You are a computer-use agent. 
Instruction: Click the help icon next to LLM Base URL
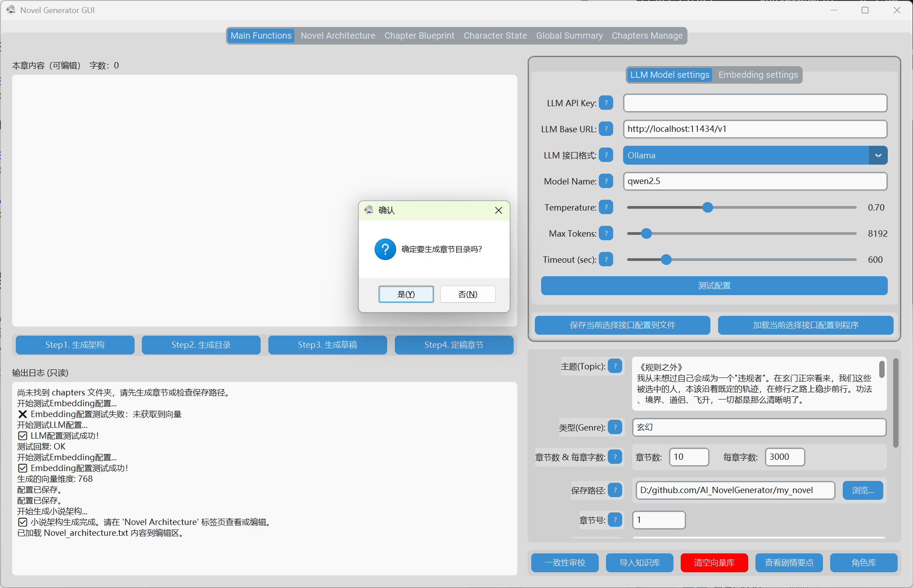tap(606, 129)
